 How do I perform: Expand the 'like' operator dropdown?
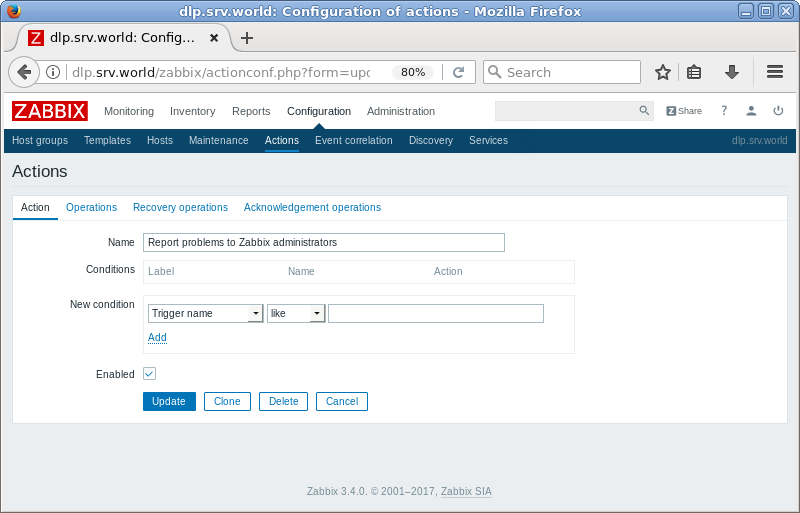(x=296, y=313)
